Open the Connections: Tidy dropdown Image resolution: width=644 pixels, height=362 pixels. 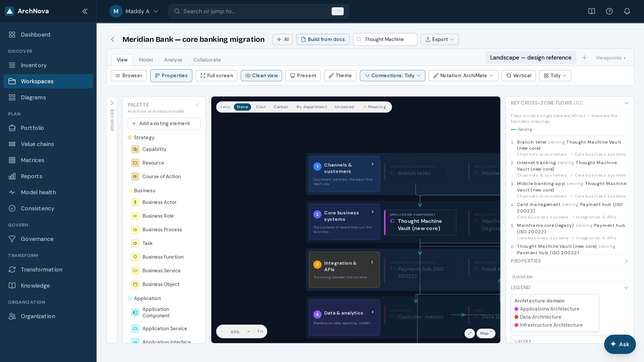[392, 76]
